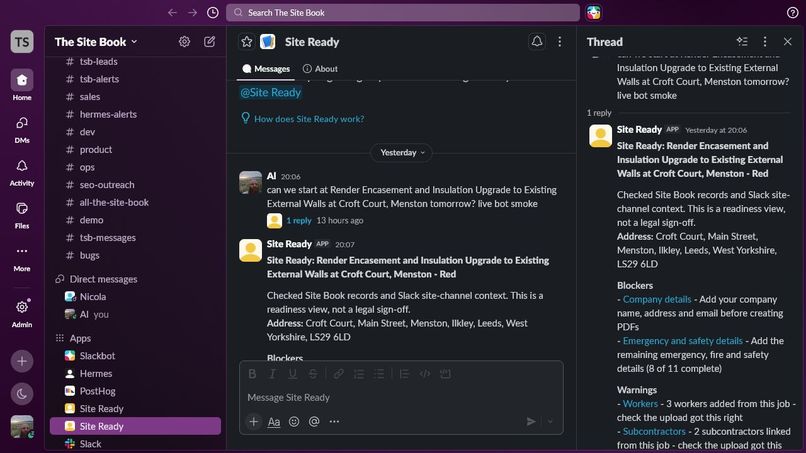The image size is (806, 453).
Task: Open DMs in the sidebar
Action: pos(22,129)
